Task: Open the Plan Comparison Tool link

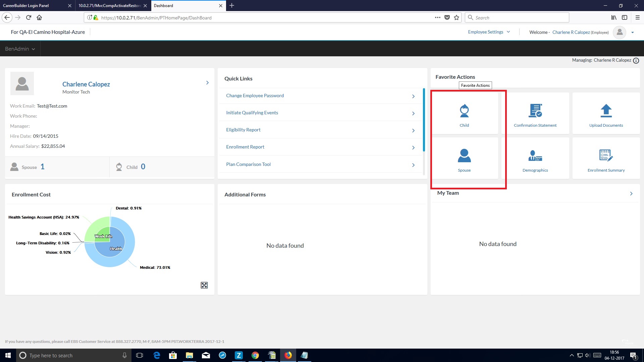Action: (248, 164)
